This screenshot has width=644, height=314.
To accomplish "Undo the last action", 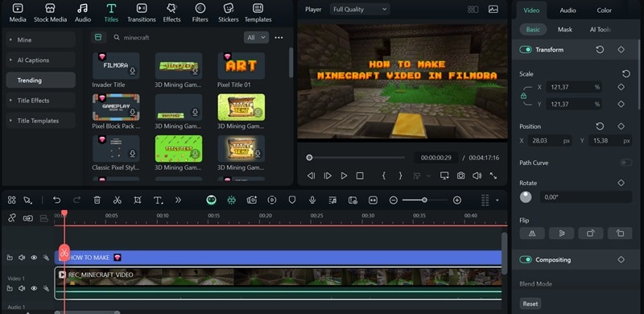I will [x=56, y=200].
